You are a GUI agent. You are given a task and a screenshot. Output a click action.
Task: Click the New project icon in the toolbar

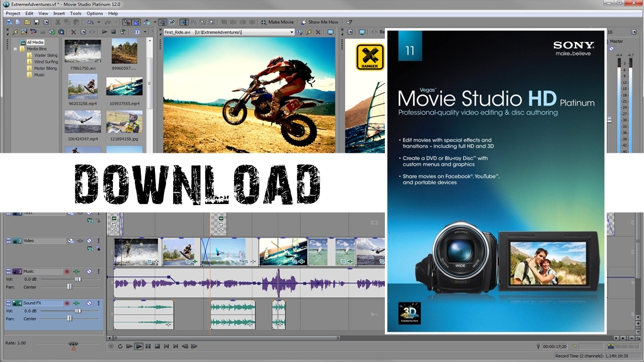18,22
